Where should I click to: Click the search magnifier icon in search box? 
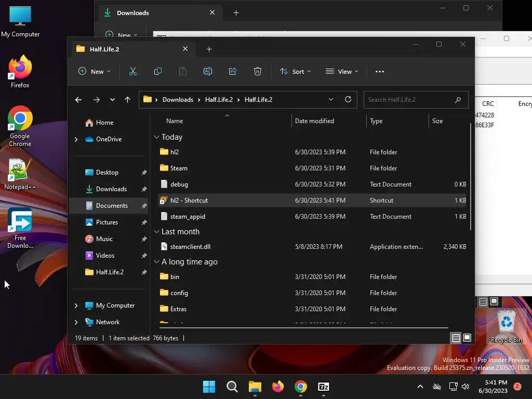[458, 100]
